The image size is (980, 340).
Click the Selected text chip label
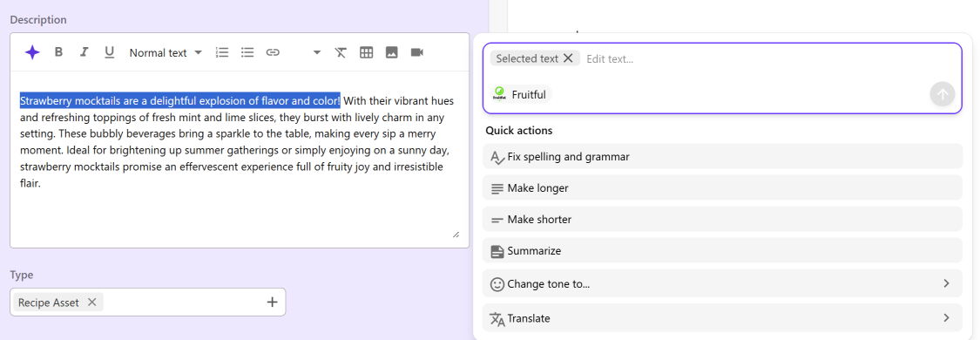tap(527, 58)
